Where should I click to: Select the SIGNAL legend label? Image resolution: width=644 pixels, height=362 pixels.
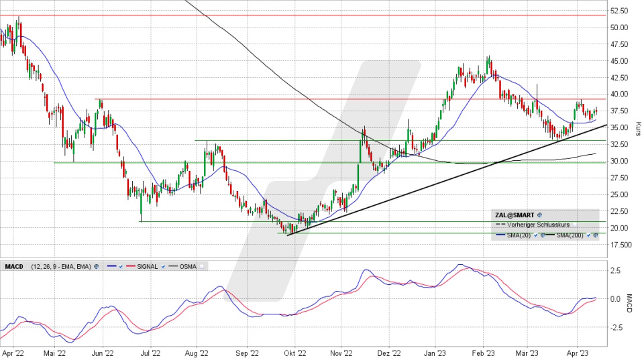[148, 266]
